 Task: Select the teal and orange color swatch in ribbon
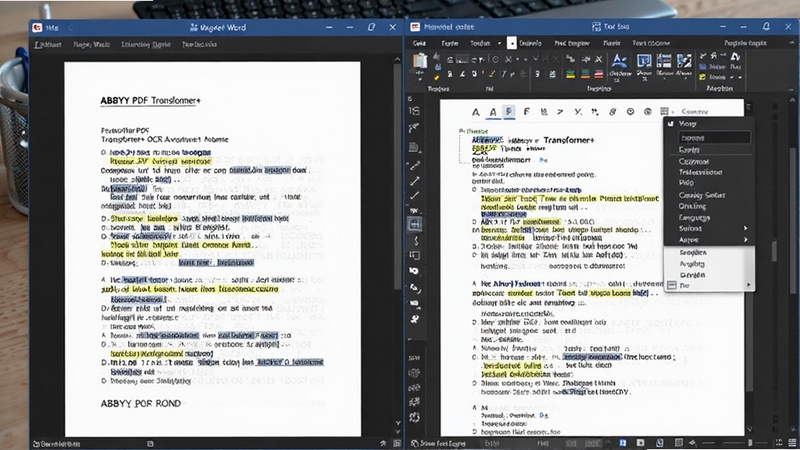(x=585, y=74)
